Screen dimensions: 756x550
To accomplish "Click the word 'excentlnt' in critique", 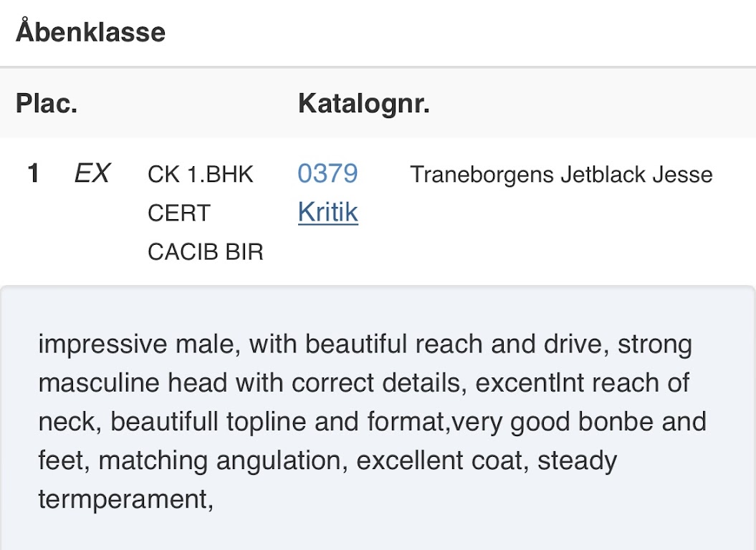I will coord(530,382).
